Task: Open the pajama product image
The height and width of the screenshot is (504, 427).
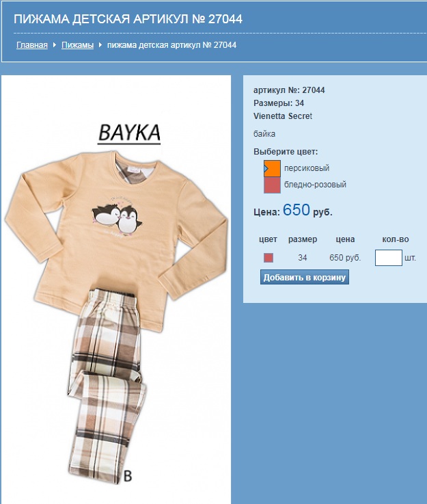Action: click(x=116, y=289)
